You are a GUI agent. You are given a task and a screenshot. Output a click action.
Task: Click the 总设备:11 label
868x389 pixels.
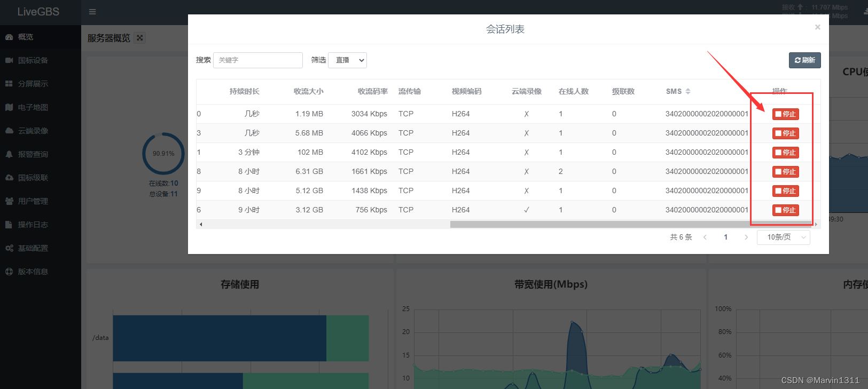(x=163, y=194)
